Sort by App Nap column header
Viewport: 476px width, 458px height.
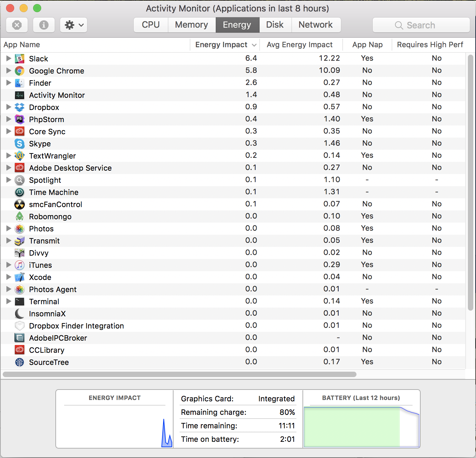click(x=367, y=45)
